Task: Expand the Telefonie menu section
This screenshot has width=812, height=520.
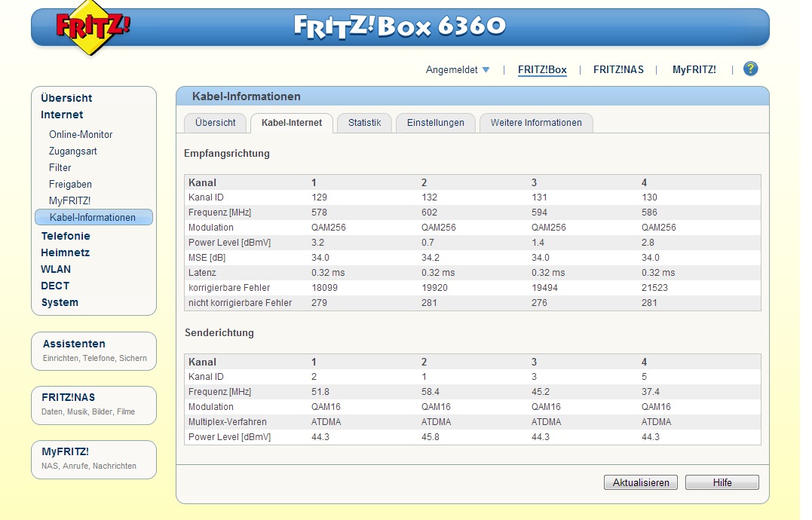Action: [x=66, y=236]
